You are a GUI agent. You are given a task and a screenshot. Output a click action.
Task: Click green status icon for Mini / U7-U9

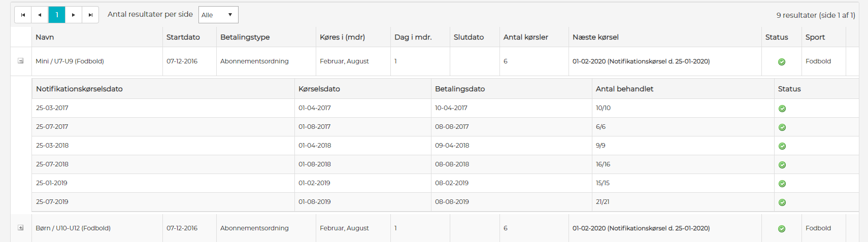click(x=782, y=62)
